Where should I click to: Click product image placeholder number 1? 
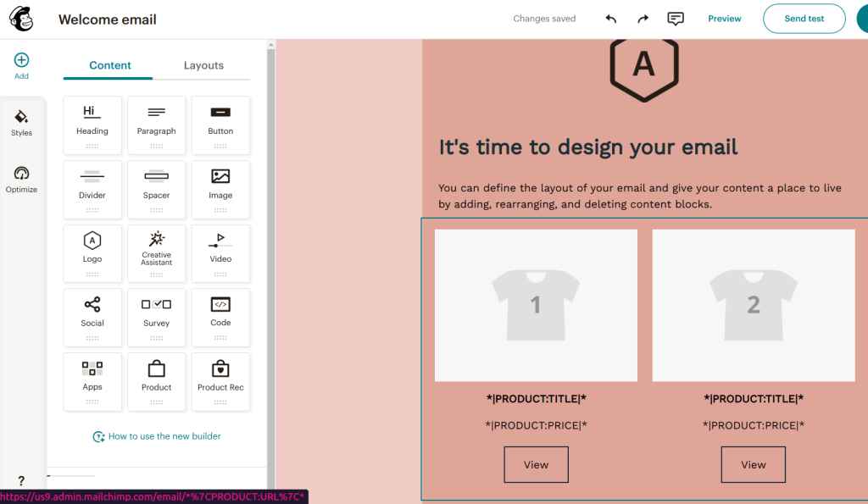pos(536,306)
